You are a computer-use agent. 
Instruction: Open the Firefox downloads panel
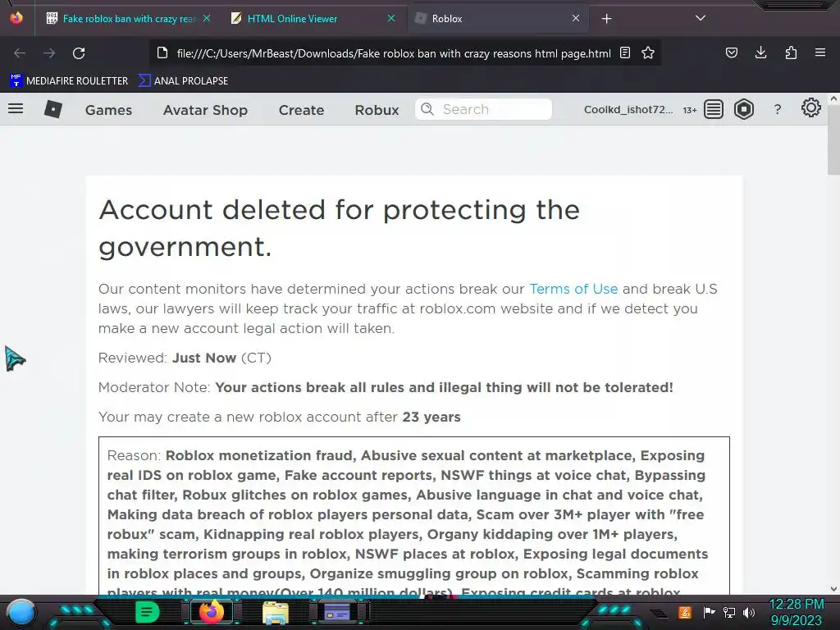click(760, 52)
